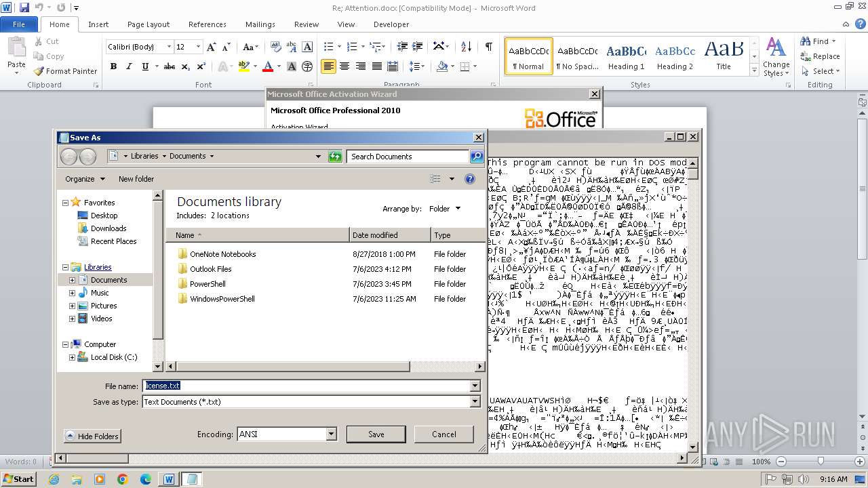Image resolution: width=868 pixels, height=488 pixels.
Task: Open the Organize menu
Action: [85, 179]
